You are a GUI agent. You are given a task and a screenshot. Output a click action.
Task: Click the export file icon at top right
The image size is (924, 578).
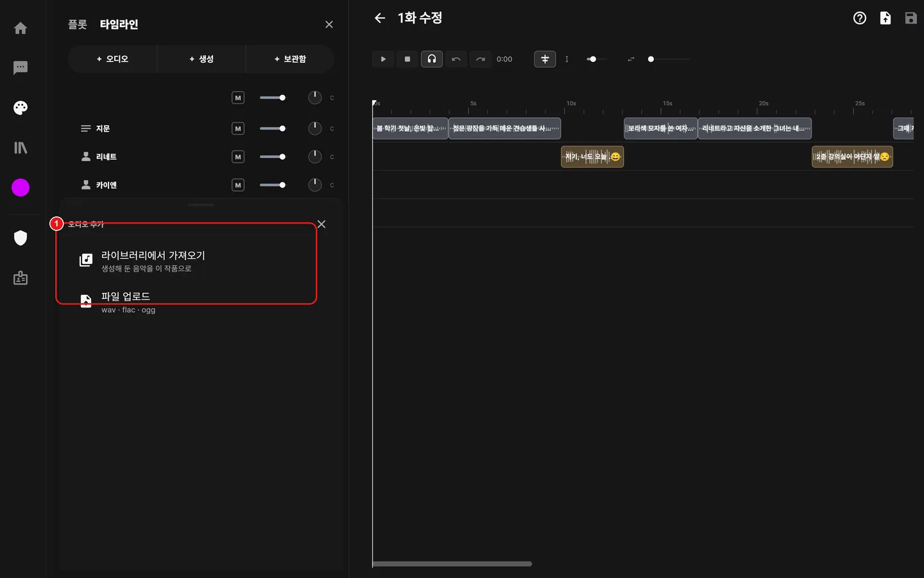tap(886, 18)
